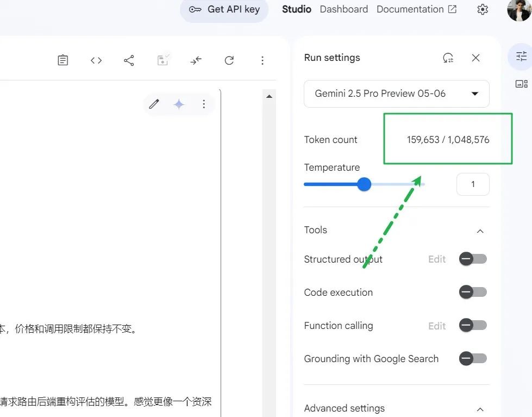The image size is (532, 417).
Task: Click the Get API key button
Action: point(224,9)
